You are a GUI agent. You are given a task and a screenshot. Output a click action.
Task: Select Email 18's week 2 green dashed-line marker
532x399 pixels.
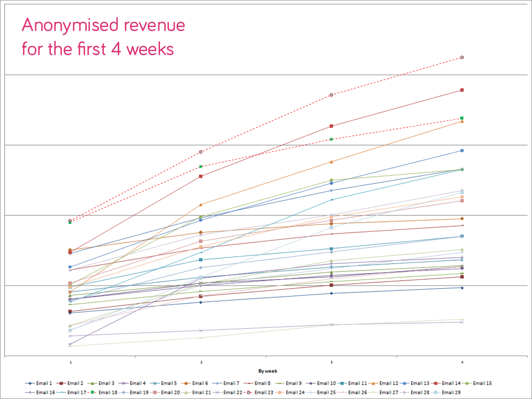[201, 167]
